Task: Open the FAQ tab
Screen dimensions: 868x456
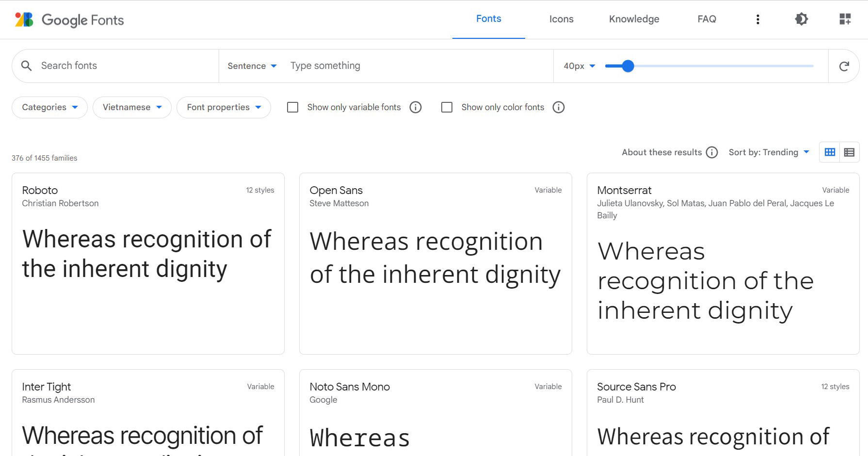Action: 707,19
